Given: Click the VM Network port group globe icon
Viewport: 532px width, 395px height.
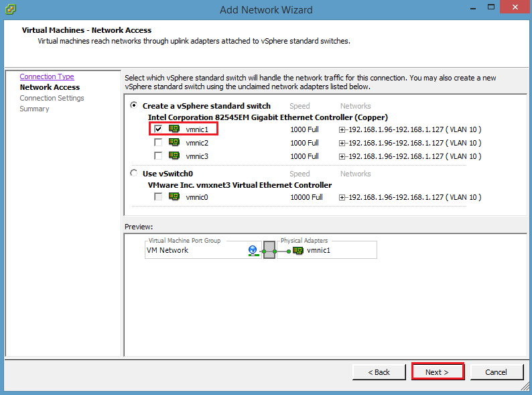Looking at the screenshot, I should (253, 251).
